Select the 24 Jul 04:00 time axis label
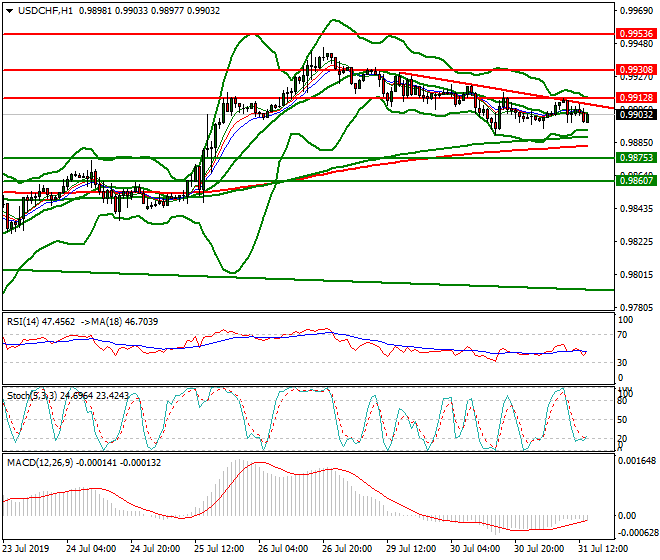 [x=91, y=549]
